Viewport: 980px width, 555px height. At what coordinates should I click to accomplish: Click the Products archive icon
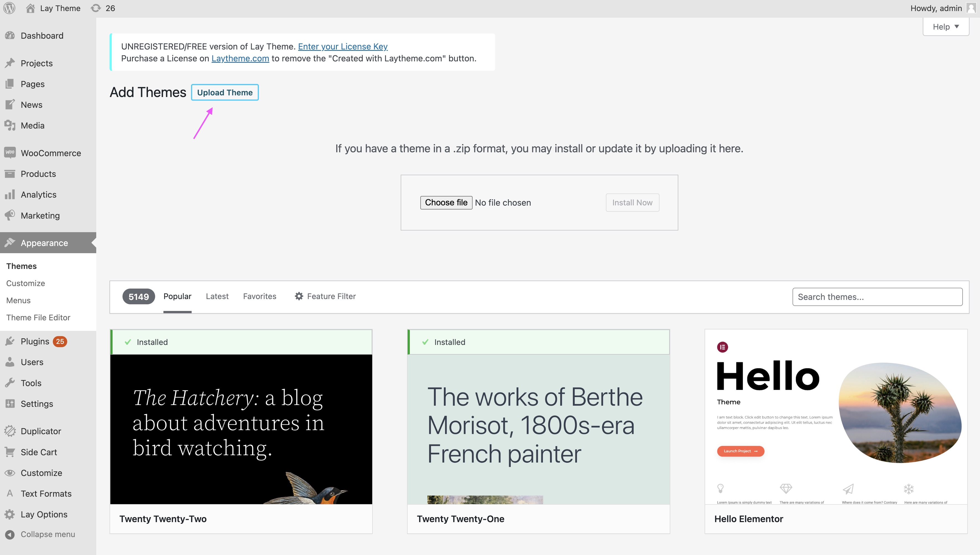coord(10,174)
